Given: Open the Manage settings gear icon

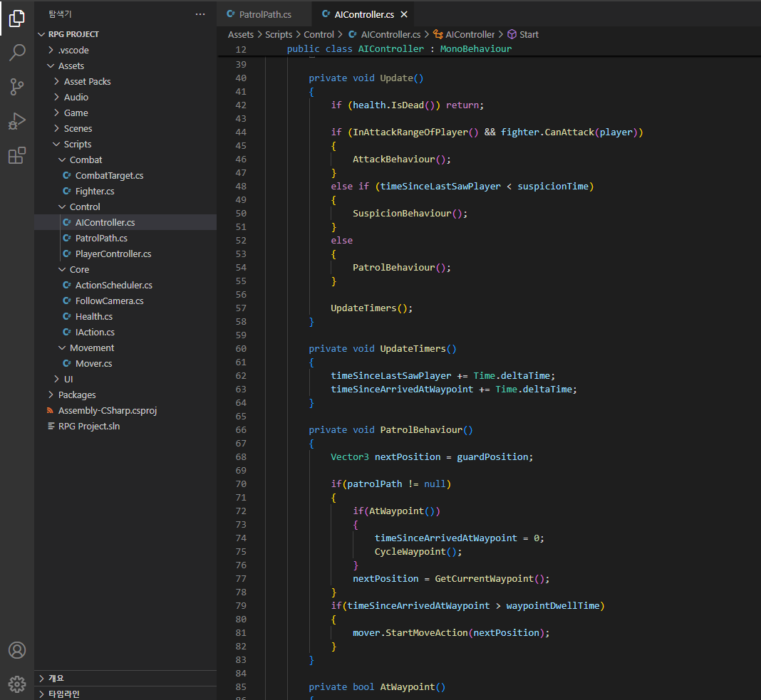Looking at the screenshot, I should [x=17, y=684].
